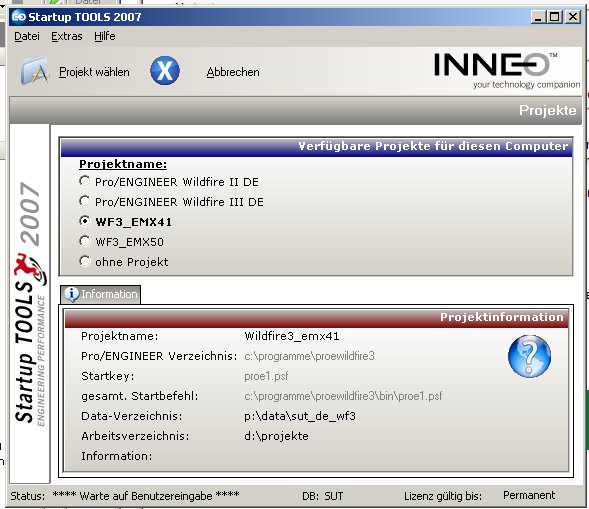Viewport: 589px width, 509px height.
Task: Click the Projektname: heading in project list
Action: 123,164
